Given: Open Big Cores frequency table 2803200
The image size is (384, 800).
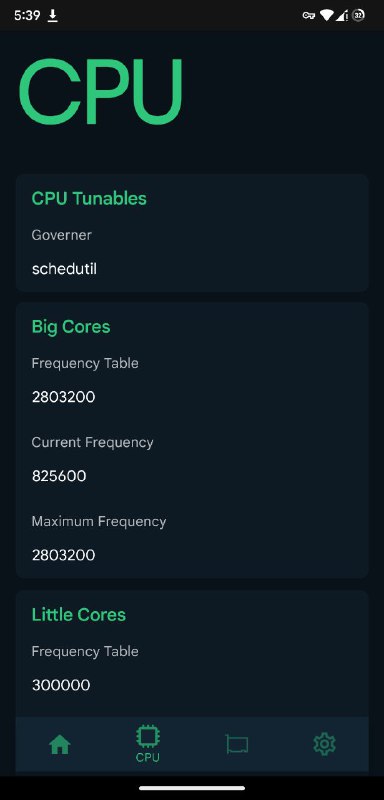Looking at the screenshot, I should point(63,397).
